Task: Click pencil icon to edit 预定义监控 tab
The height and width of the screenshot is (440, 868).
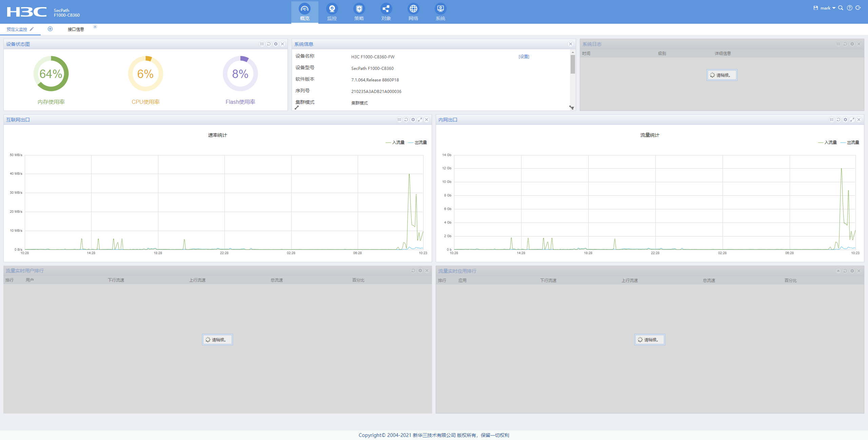Action: [x=32, y=29]
